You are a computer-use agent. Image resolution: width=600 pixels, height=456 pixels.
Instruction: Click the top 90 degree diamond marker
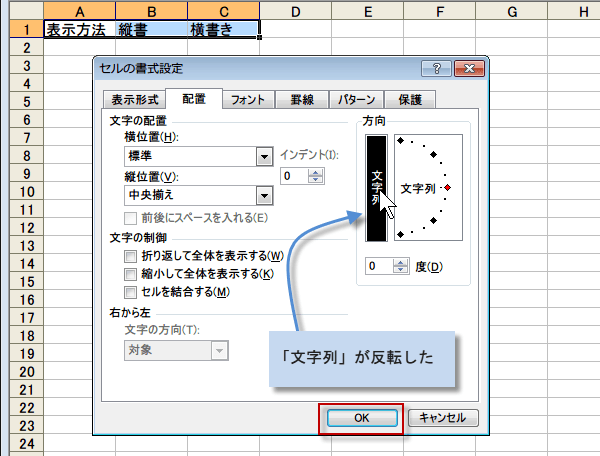pyautogui.click(x=400, y=141)
